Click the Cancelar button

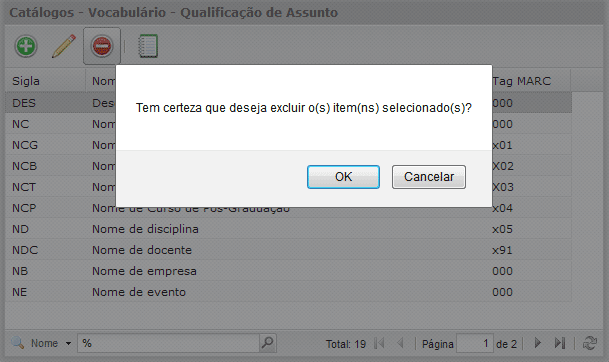click(x=429, y=177)
